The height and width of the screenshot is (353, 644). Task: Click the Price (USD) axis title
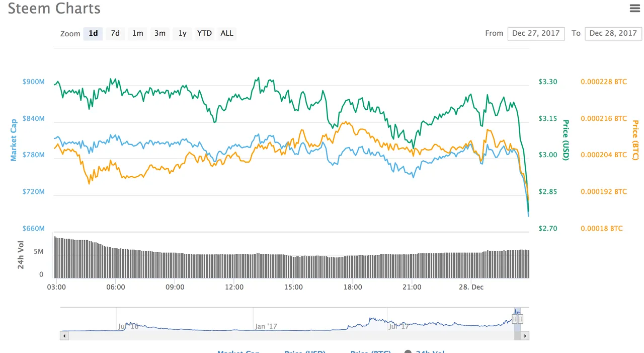[x=566, y=140]
